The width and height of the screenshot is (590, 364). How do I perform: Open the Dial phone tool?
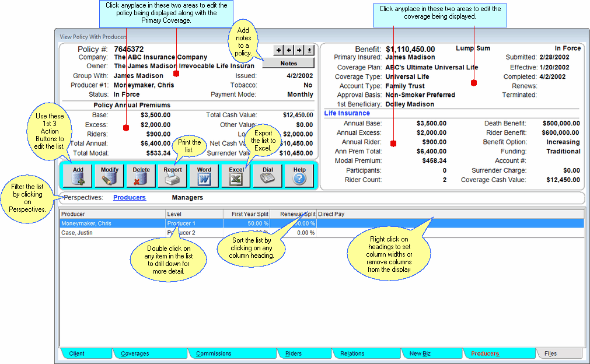click(267, 176)
